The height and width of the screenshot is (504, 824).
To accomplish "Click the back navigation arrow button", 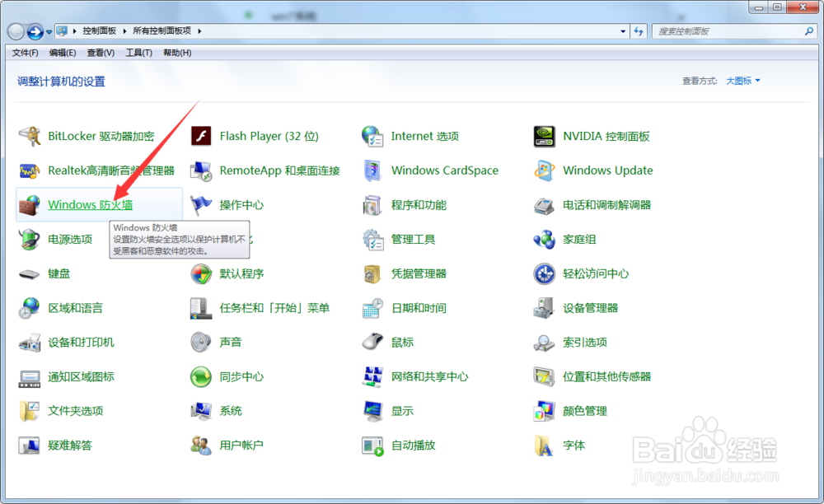I will coord(16,32).
